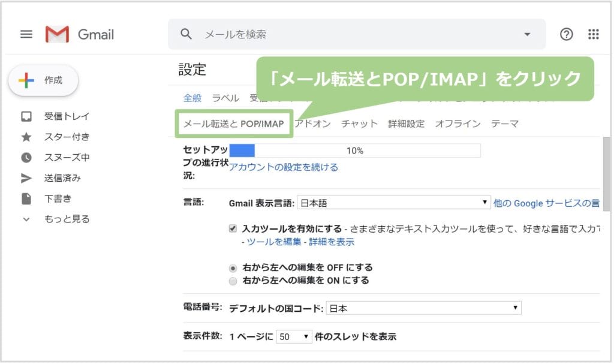Click the colorful plus compose icon

click(x=26, y=80)
